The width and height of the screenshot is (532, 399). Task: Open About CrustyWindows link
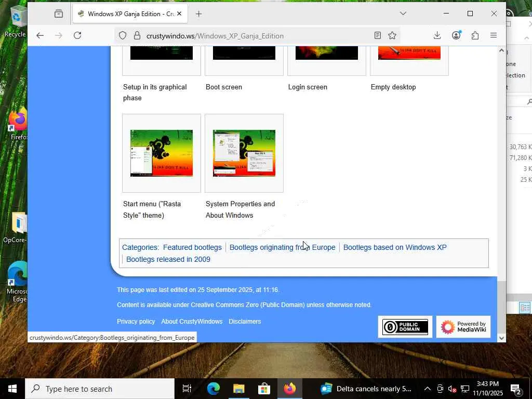[192, 321]
